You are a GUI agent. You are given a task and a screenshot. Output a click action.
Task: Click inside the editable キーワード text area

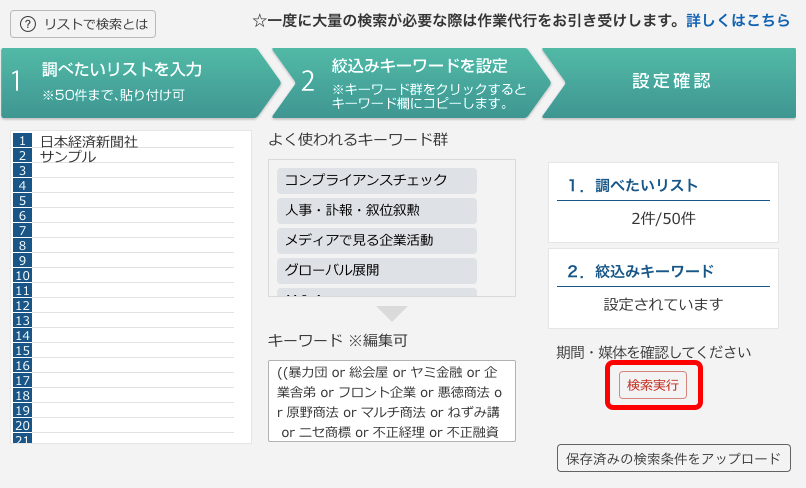tap(391, 401)
